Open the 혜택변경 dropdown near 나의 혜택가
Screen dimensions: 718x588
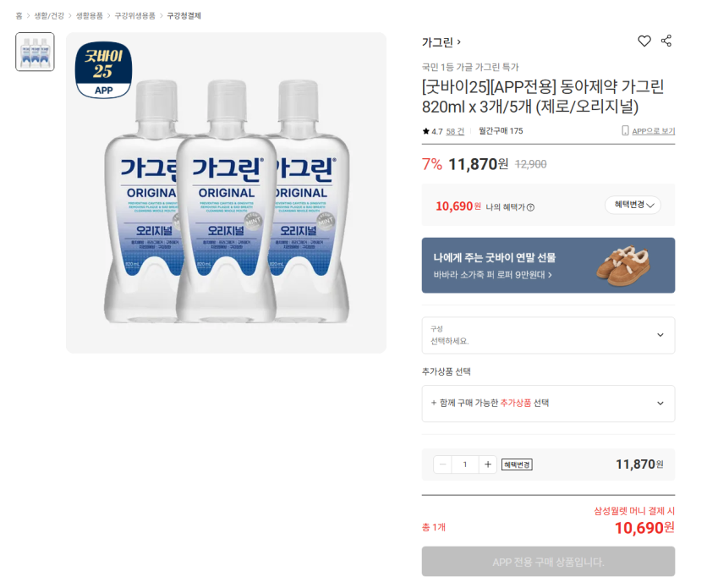pos(633,205)
